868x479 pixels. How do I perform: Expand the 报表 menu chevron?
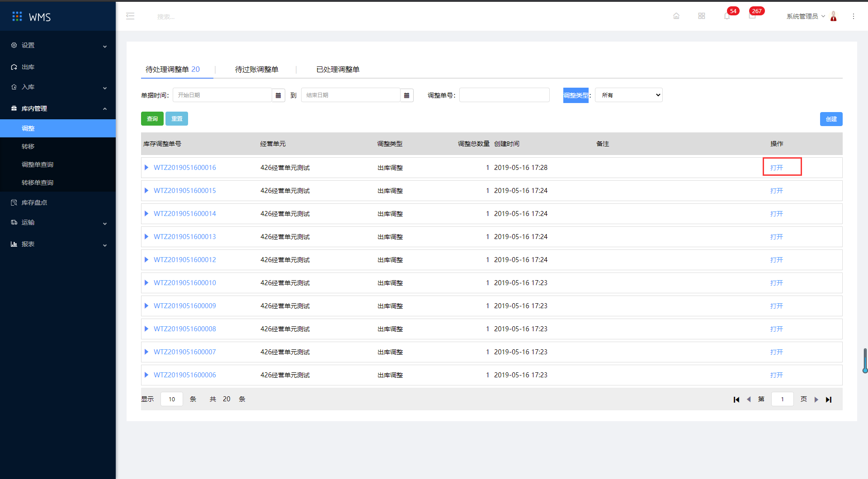[105, 245]
